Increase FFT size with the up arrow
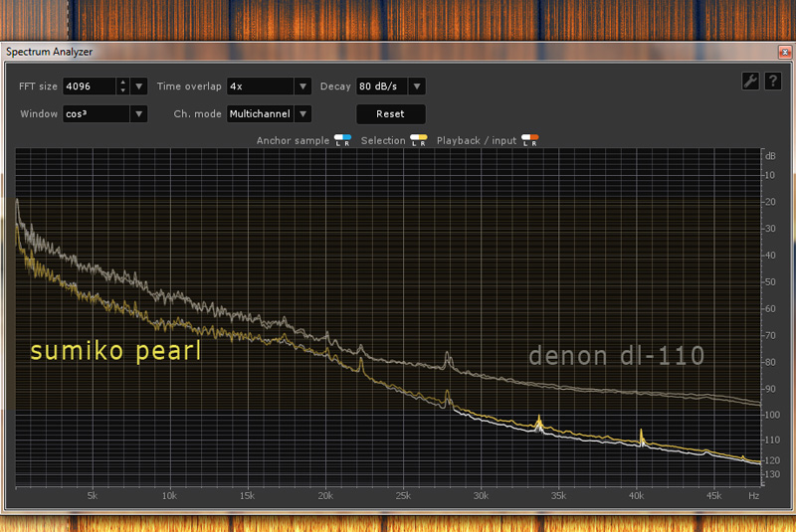796x532 pixels. 122,83
